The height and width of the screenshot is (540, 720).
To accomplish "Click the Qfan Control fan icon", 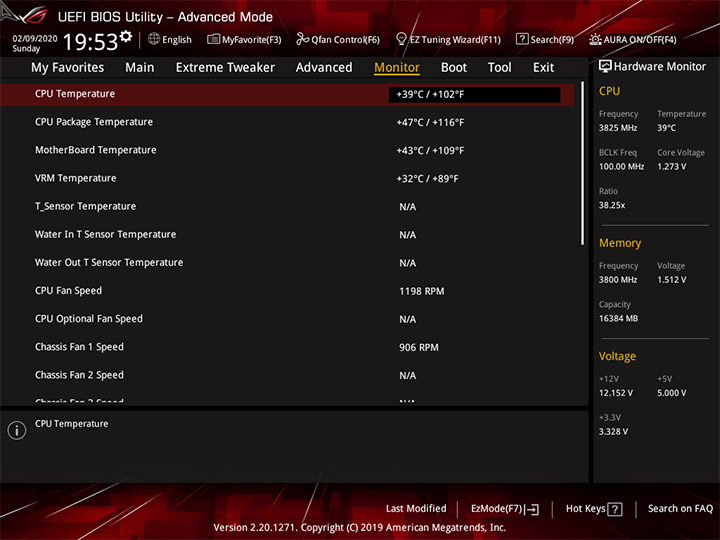I will pyautogui.click(x=302, y=39).
